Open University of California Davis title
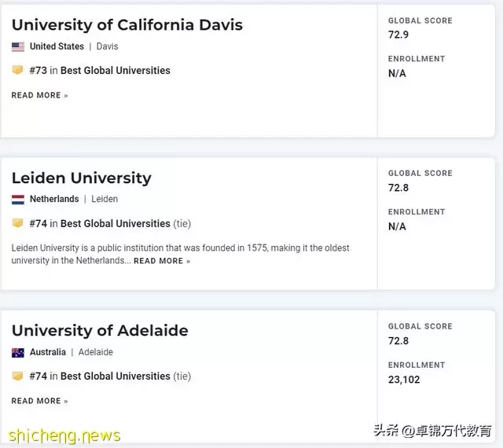This screenshot has width=503, height=448. coord(127,25)
